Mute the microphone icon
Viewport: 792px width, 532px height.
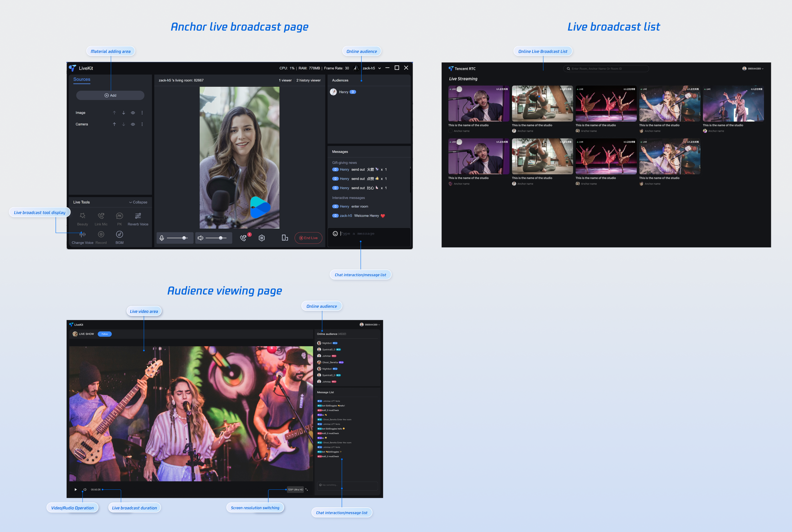(x=162, y=238)
